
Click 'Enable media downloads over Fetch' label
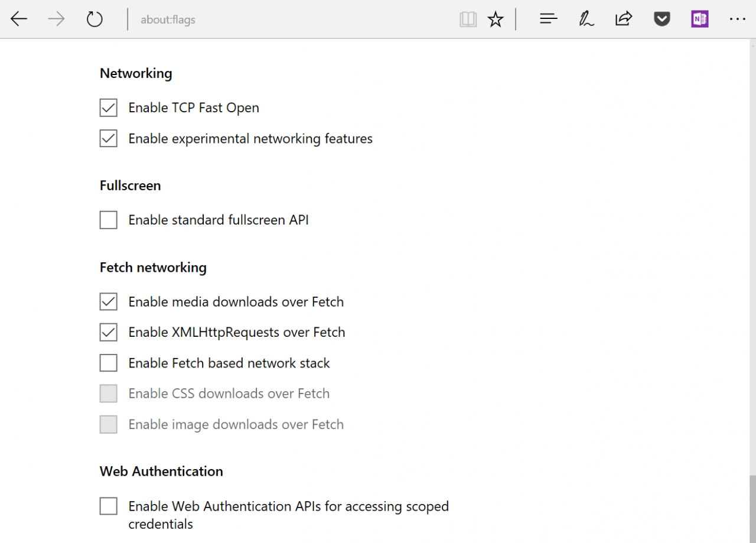(x=236, y=302)
